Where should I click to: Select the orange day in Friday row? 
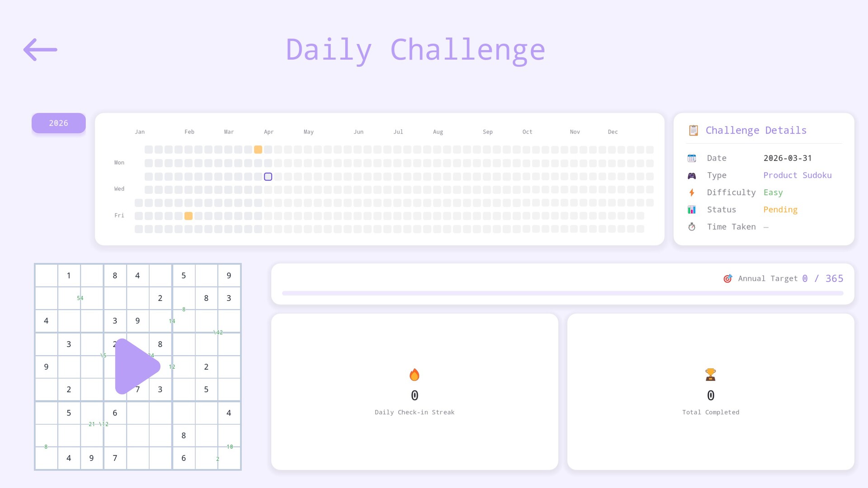point(189,216)
